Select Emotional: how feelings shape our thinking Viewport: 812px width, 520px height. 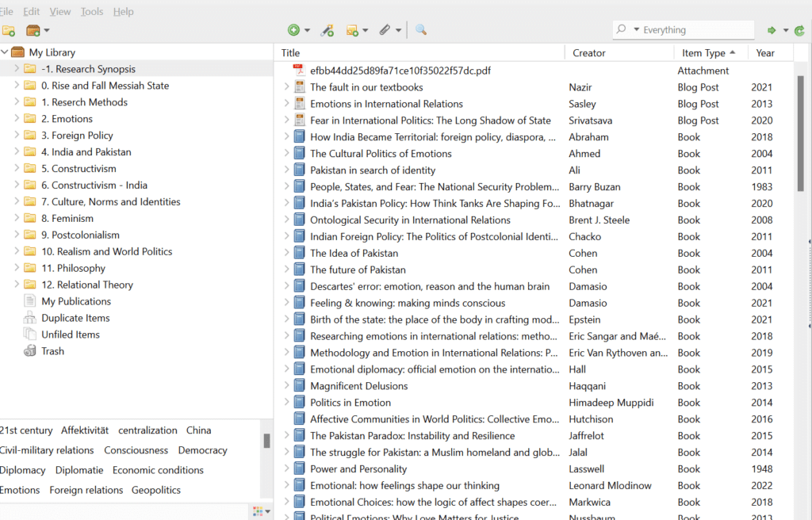404,485
